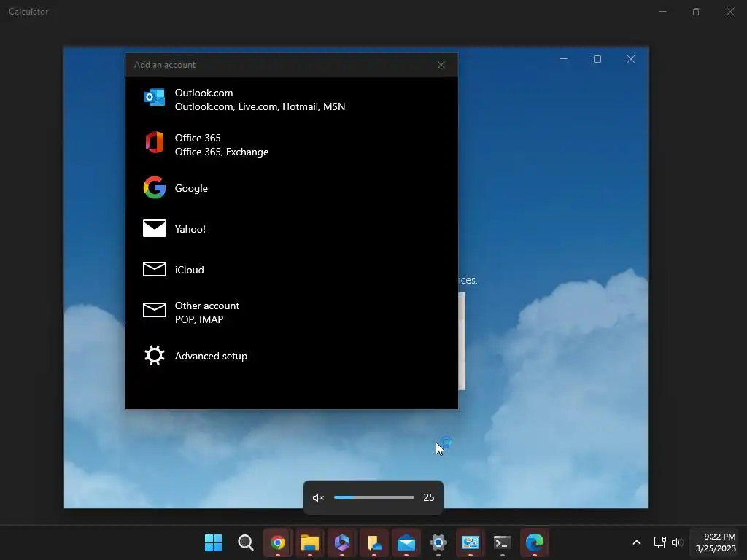Screen dimensions: 747x560
Task: Close the Calculator window
Action: [729, 12]
